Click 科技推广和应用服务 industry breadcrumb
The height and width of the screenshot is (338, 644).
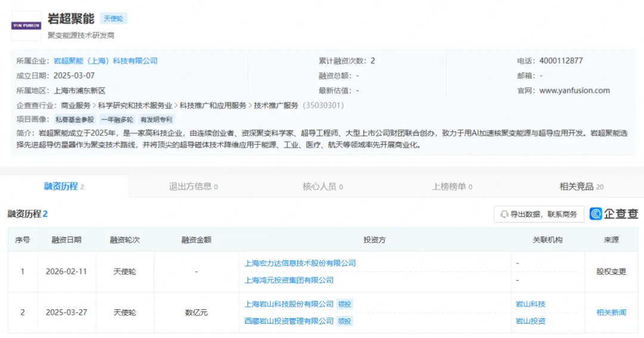pos(213,105)
